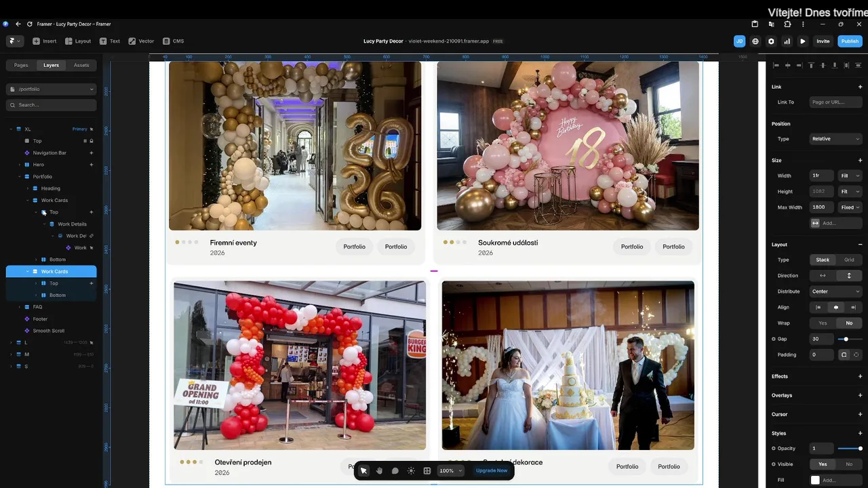Click the Invite button
This screenshot has height=488, width=868.
coord(823,41)
